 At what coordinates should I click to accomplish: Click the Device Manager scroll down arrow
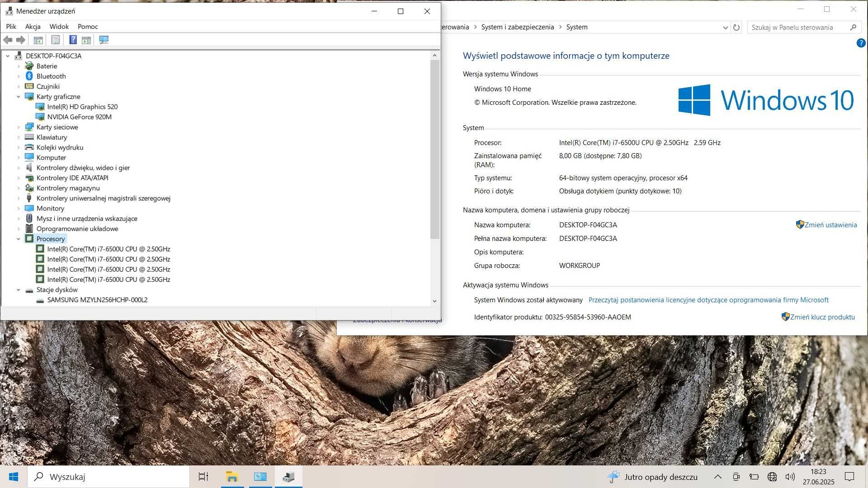[434, 301]
